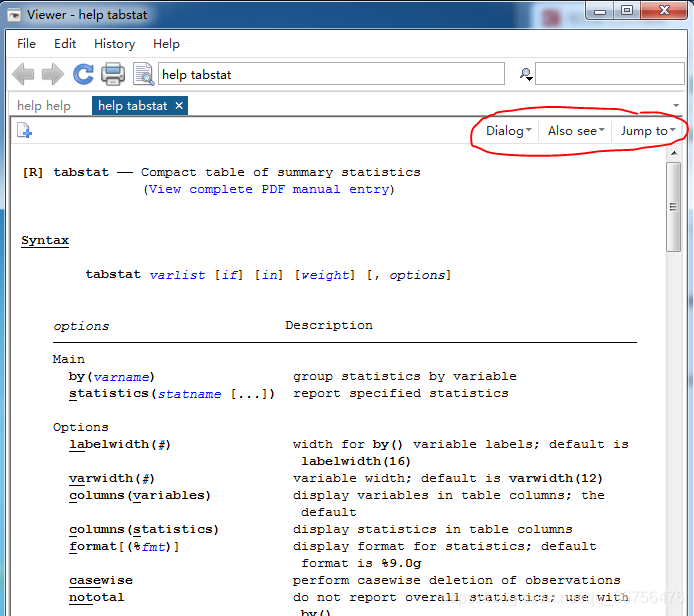Click the search magnifier icon
The width and height of the screenshot is (694, 616).
coord(526,74)
